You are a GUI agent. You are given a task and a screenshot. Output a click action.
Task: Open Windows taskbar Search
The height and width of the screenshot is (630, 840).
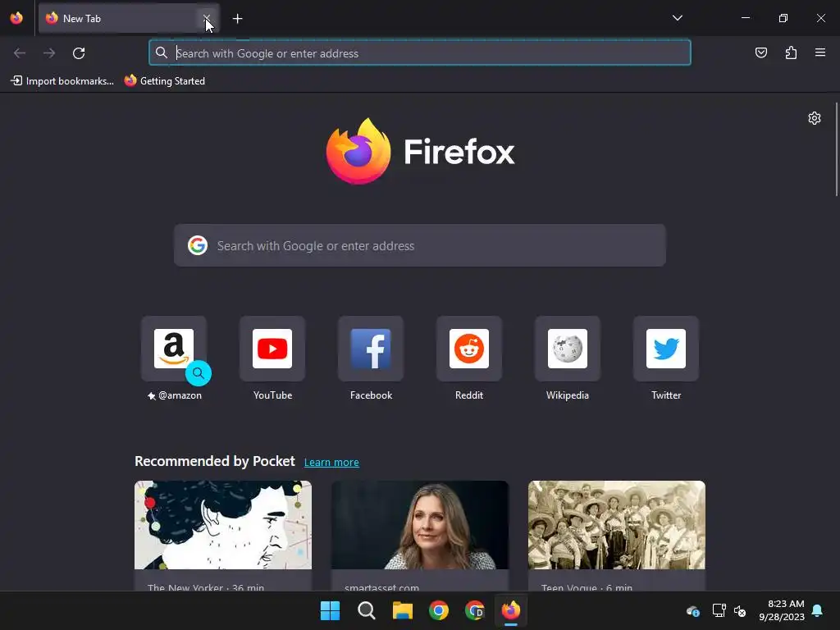(367, 610)
